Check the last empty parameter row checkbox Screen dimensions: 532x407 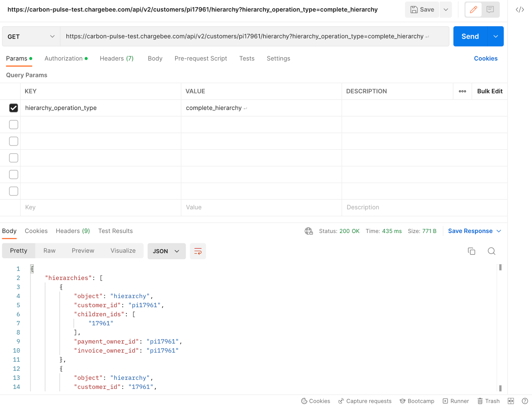[x=14, y=191]
